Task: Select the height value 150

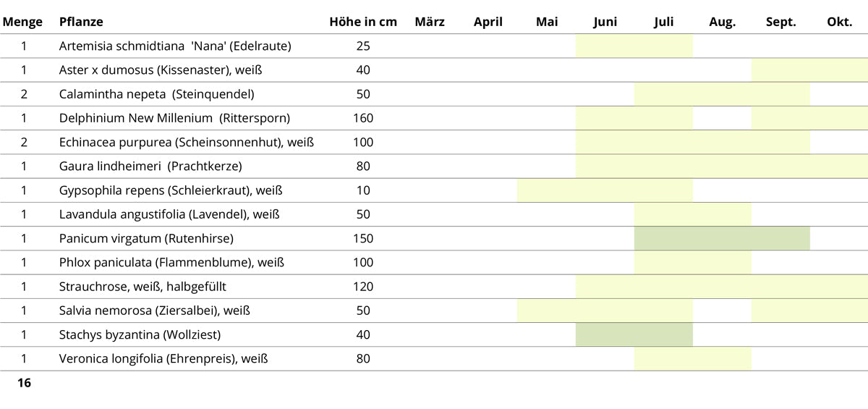Action: point(363,238)
